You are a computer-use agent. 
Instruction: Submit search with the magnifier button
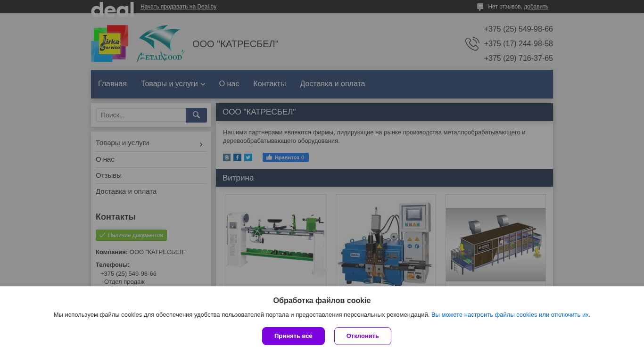196,115
